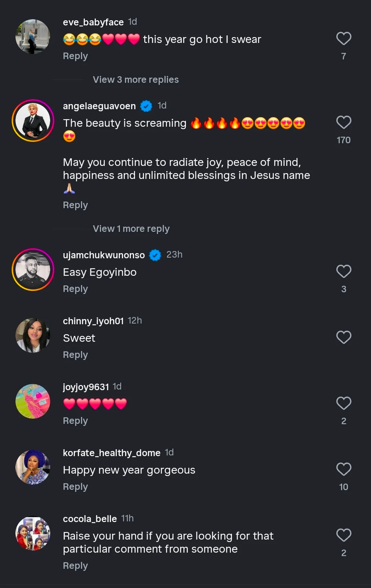Reply to eve_babyface's comment
The width and height of the screenshot is (371, 588).
point(75,56)
